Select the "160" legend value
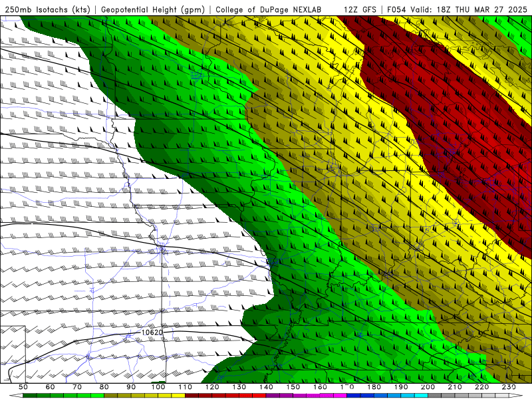The width and height of the screenshot is (532, 399). tap(321, 387)
